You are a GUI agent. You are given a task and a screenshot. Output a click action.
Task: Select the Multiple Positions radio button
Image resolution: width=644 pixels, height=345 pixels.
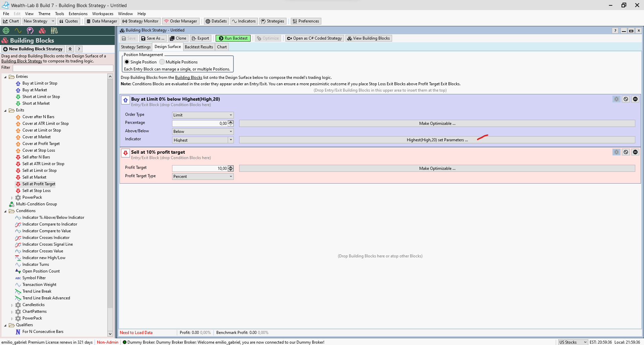[162, 62]
